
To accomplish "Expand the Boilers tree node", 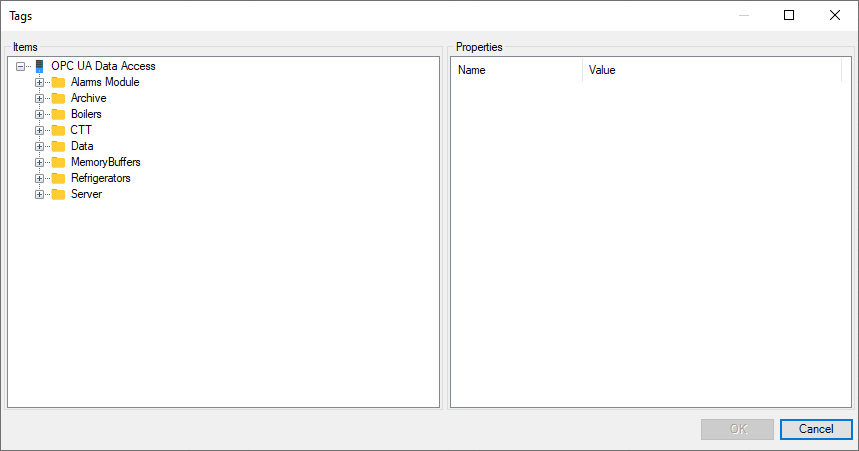I will click(x=40, y=114).
